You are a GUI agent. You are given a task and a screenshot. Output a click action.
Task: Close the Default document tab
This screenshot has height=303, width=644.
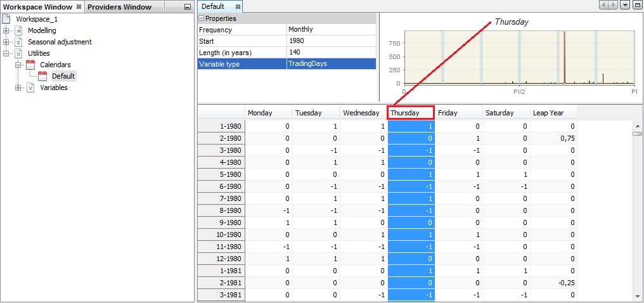coord(238,6)
